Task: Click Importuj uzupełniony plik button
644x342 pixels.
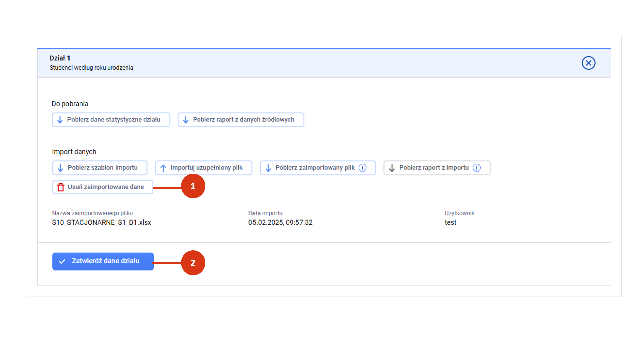Action: coord(203,168)
